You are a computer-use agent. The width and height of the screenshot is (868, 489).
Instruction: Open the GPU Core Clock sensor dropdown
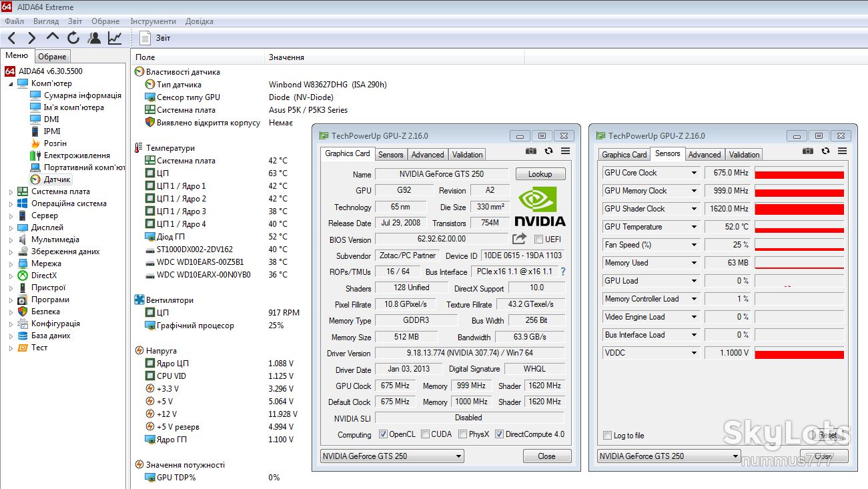pos(694,173)
